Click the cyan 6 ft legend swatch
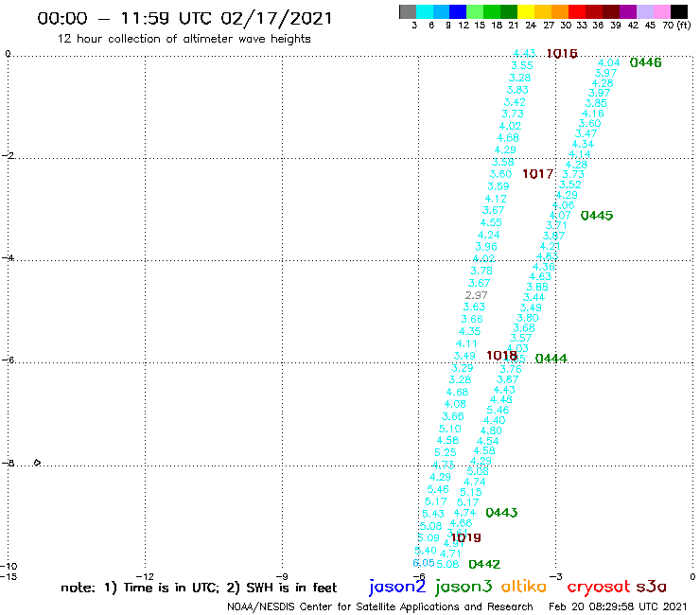700x615 pixels. click(425, 11)
